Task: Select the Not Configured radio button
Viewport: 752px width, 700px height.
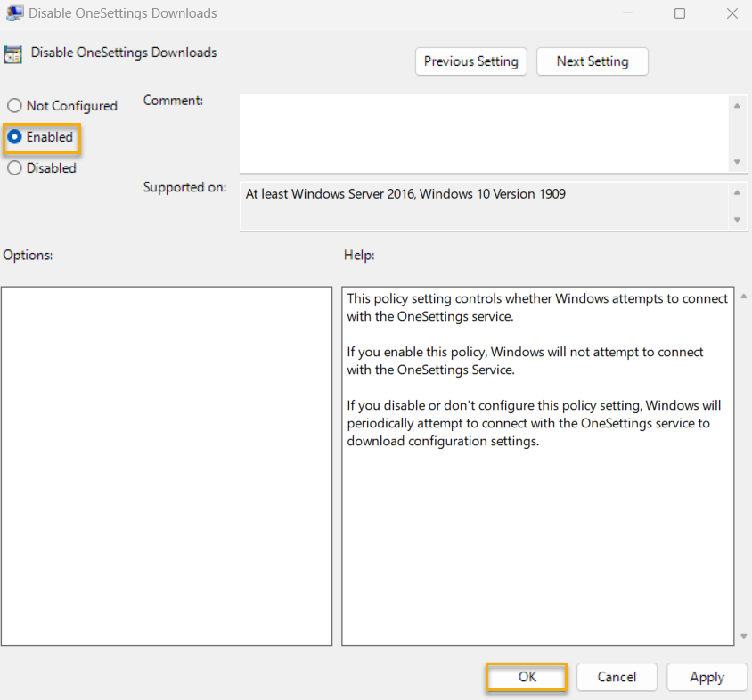Action: pyautogui.click(x=14, y=105)
